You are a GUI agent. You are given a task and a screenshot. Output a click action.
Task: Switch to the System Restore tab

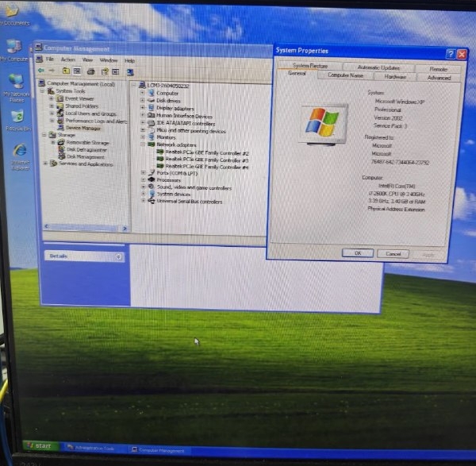[x=310, y=66]
